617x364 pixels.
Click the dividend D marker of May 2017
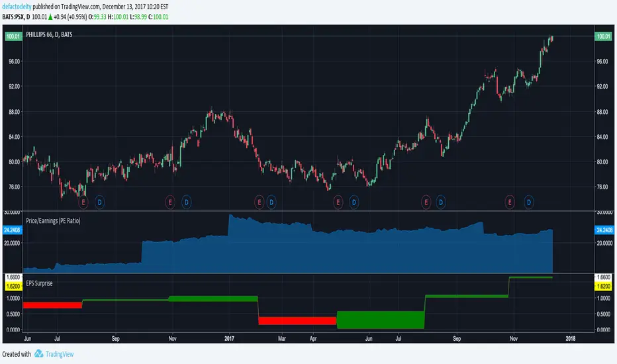tap(354, 203)
